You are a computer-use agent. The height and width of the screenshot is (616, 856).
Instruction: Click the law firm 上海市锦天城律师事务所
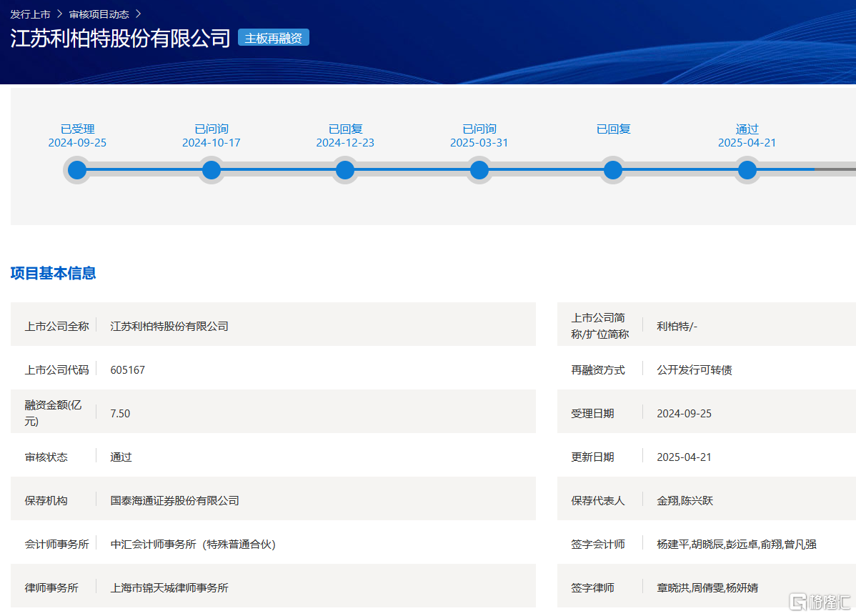169,588
